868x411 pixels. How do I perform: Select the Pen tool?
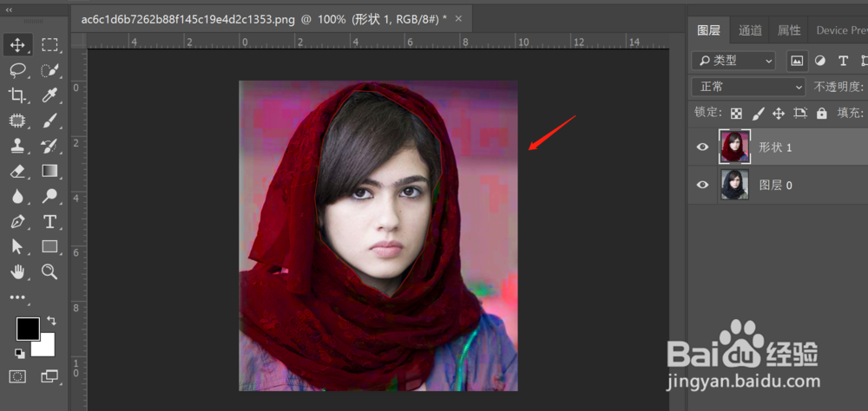[17, 222]
